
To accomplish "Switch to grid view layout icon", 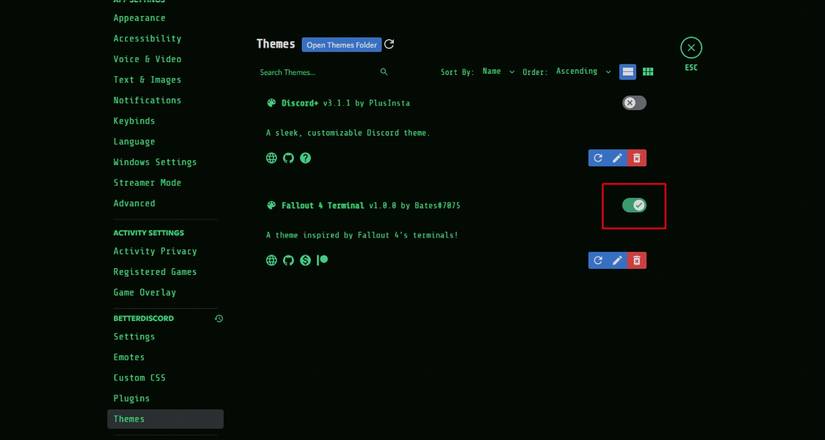I will coord(648,72).
